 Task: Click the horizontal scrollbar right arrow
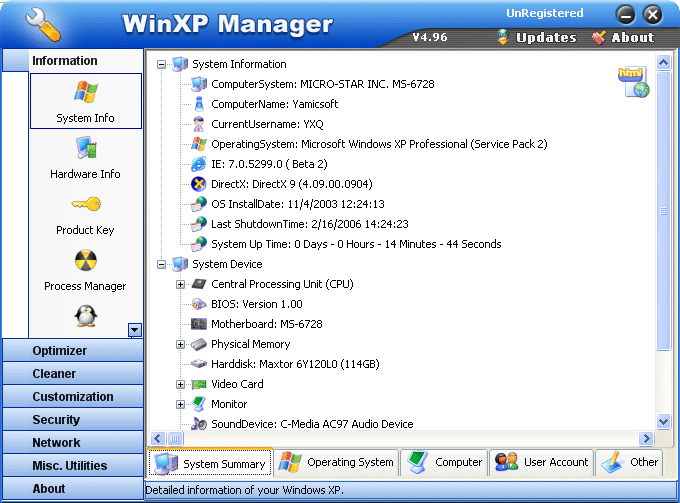click(x=646, y=438)
